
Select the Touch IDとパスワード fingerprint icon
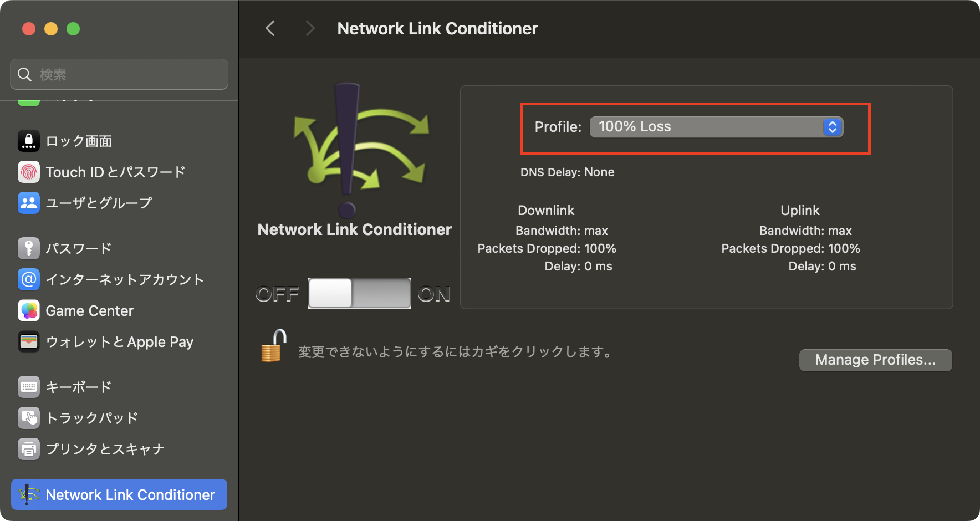(x=28, y=172)
